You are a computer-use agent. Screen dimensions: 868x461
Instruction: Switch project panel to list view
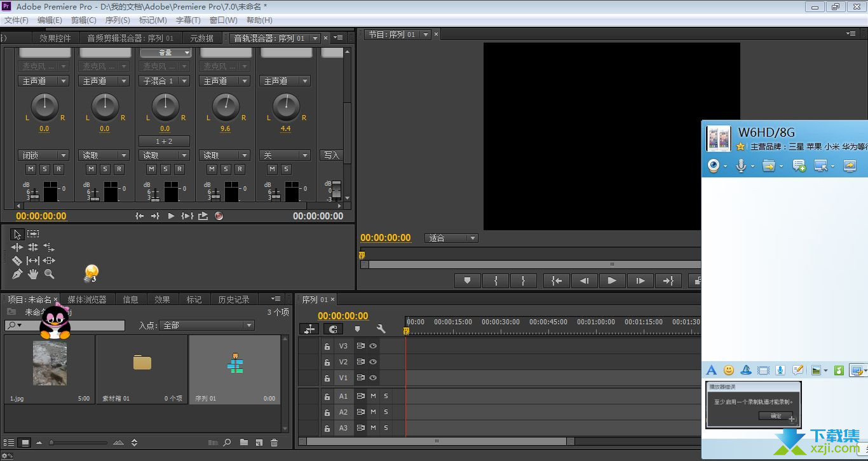[10, 443]
